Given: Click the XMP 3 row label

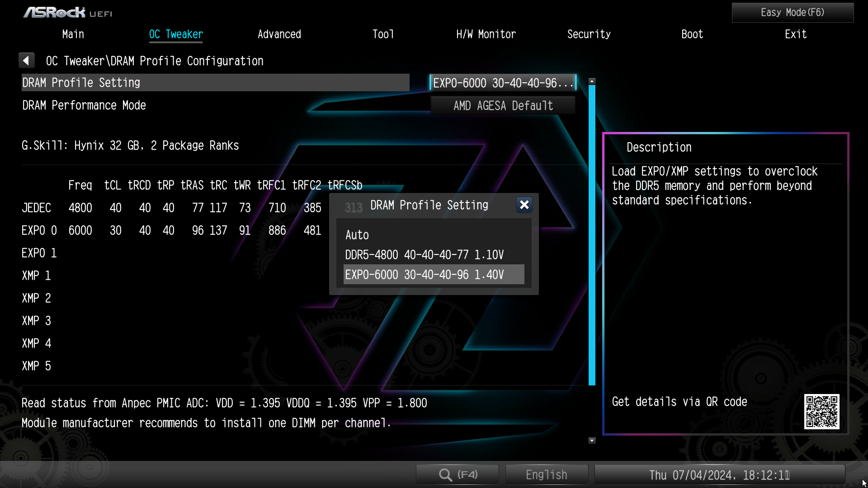Looking at the screenshot, I should [36, 321].
